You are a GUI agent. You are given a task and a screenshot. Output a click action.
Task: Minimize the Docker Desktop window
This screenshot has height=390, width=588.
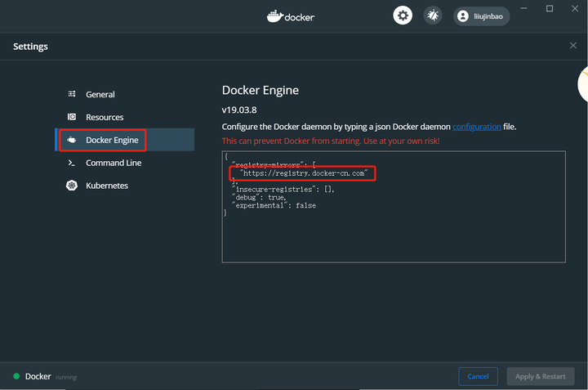[523, 8]
